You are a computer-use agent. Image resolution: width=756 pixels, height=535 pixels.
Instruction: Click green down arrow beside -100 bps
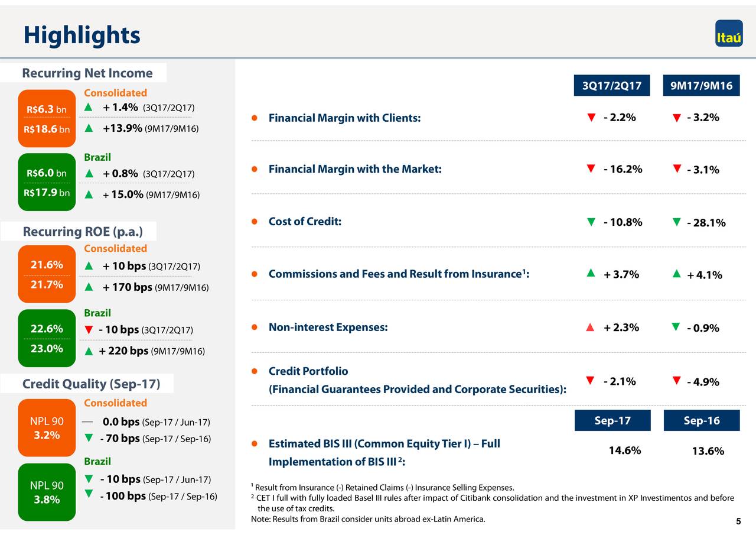[88, 494]
